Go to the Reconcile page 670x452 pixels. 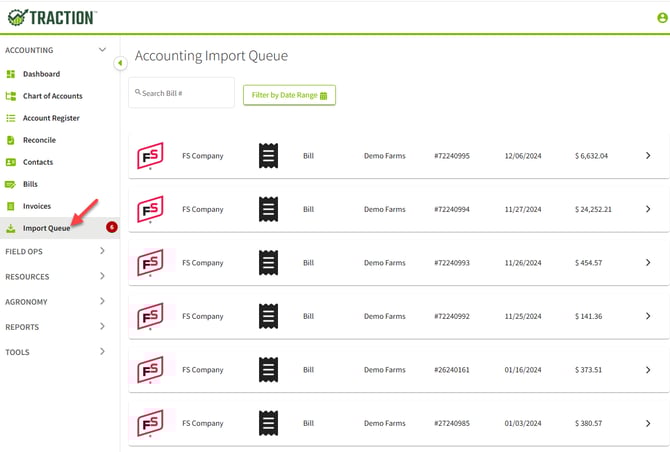pos(39,140)
